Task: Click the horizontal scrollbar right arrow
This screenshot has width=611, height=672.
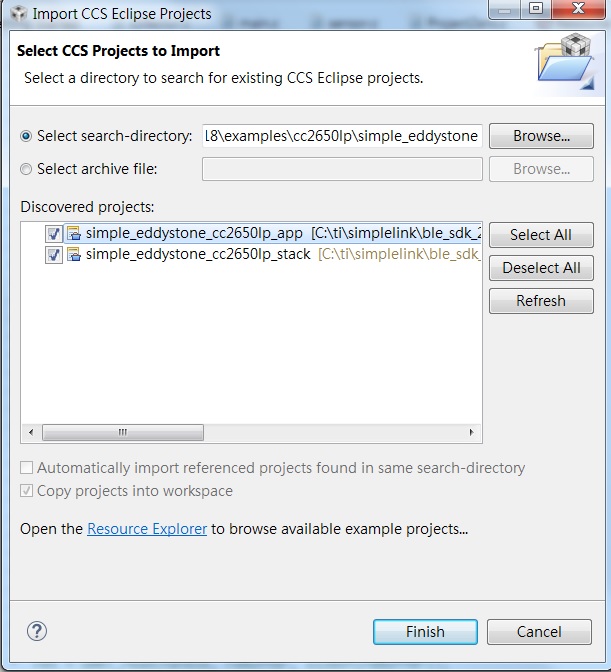Action: pos(472,432)
